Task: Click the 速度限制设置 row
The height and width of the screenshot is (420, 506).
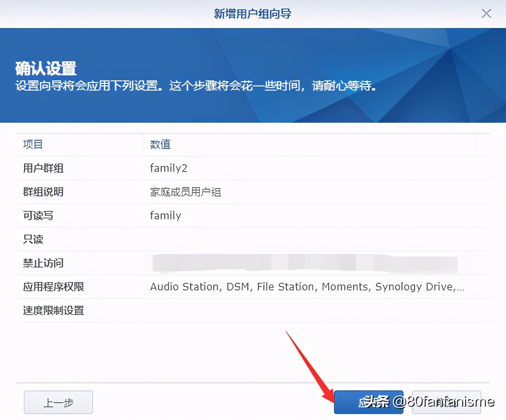Action: tap(53, 310)
